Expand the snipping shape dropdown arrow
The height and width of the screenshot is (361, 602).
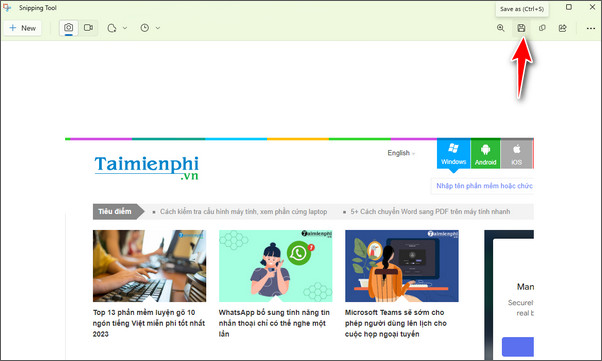[125, 28]
